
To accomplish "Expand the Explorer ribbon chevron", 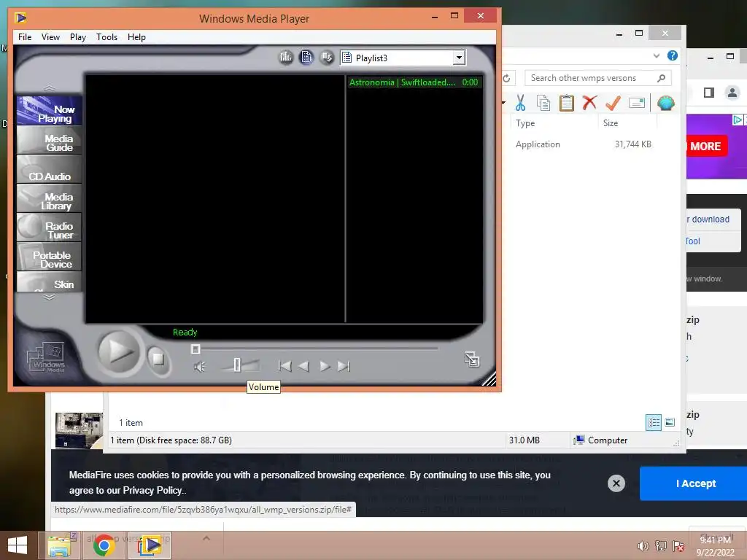I will coord(657,55).
